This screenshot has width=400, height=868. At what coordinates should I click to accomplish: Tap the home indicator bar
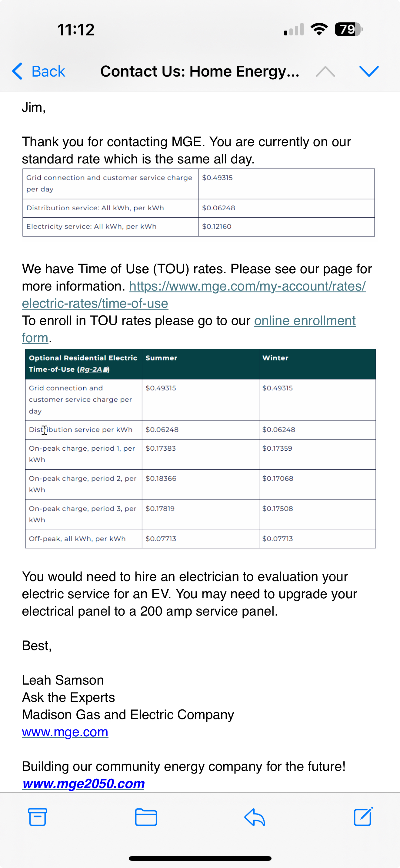[200, 858]
